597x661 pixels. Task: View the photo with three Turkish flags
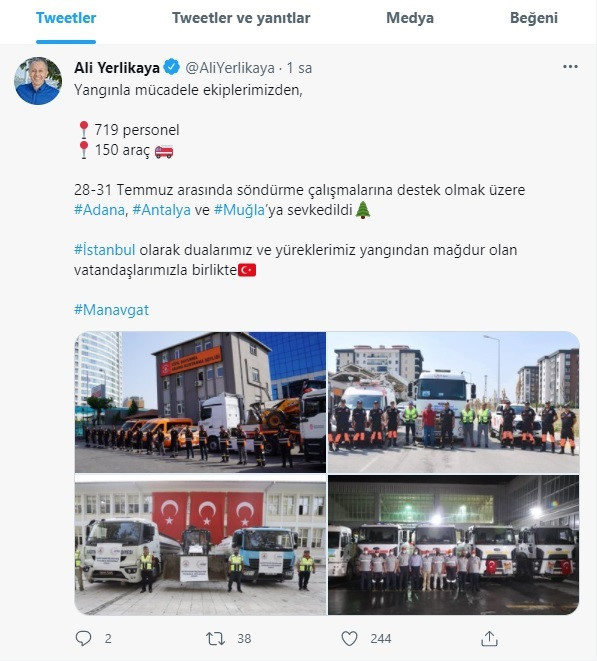tap(200, 545)
